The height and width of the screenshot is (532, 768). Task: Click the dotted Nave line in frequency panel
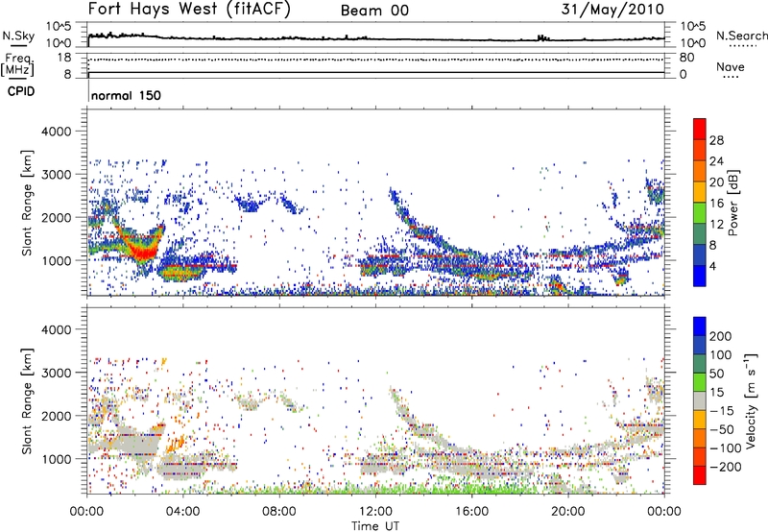point(375,60)
